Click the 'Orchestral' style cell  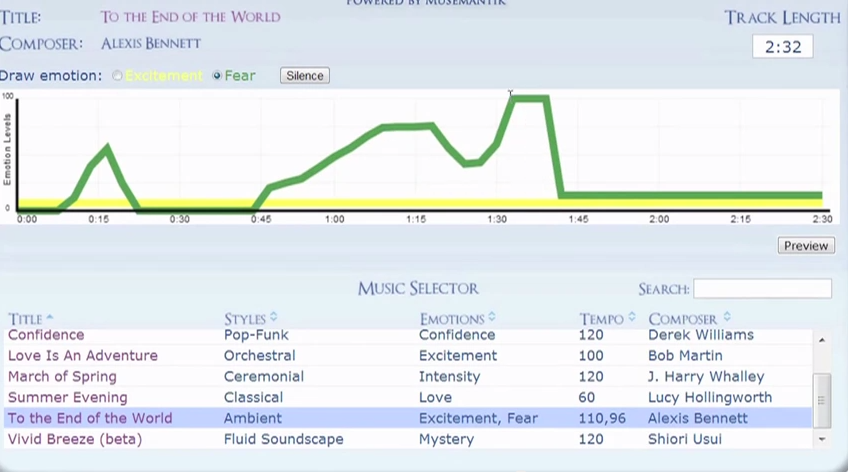(x=260, y=356)
